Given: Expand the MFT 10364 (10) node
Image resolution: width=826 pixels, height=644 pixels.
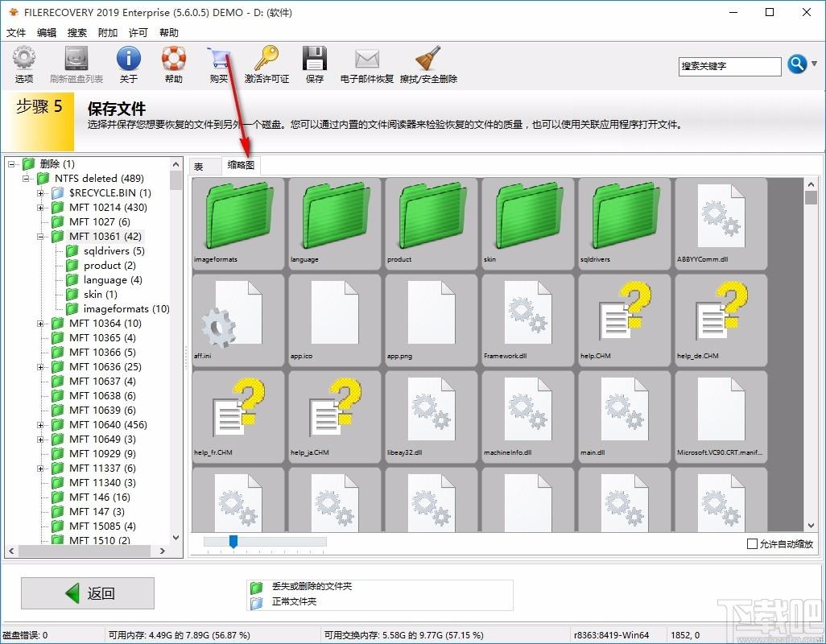Looking at the screenshot, I should [40, 324].
